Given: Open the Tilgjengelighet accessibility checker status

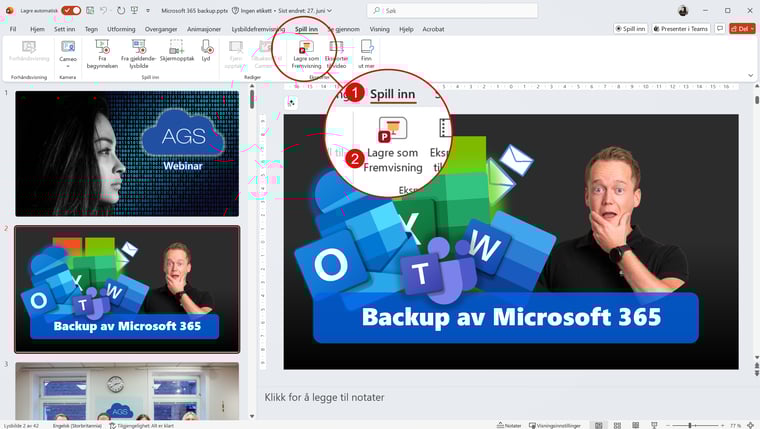Looking at the screenshot, I should click(142, 426).
